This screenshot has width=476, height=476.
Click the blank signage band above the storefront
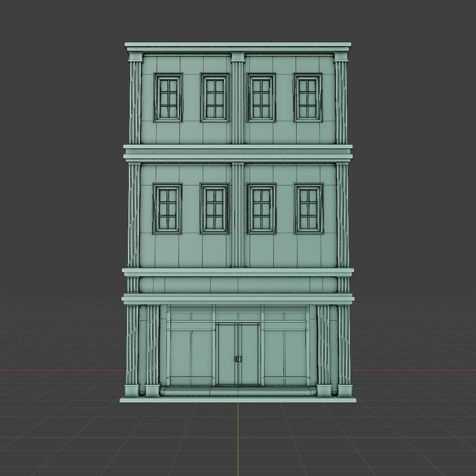[238, 285]
